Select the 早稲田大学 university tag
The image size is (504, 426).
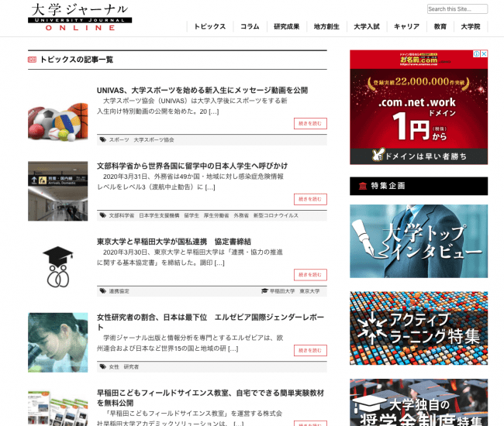click(x=282, y=291)
